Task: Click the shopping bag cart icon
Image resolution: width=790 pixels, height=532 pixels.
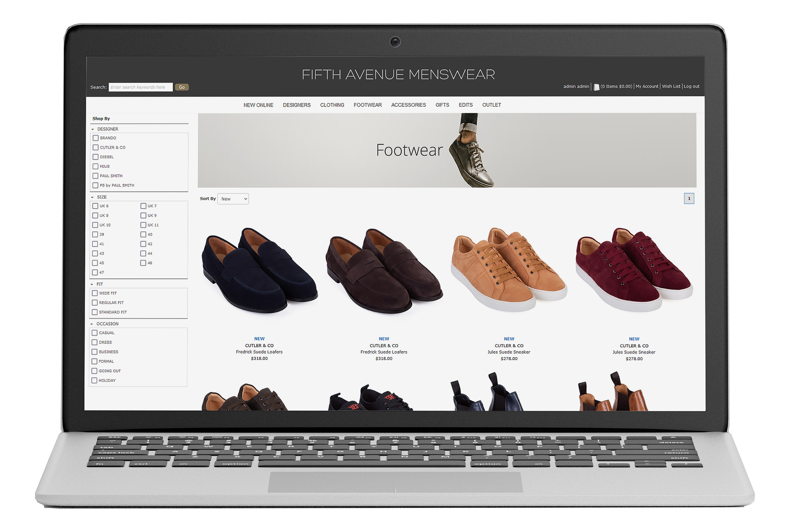Action: [x=596, y=87]
